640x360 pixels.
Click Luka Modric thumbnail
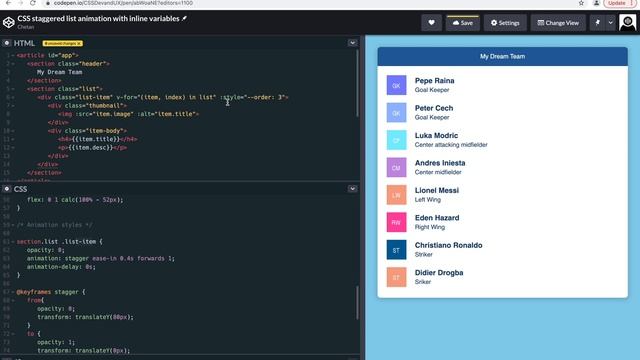click(x=396, y=140)
